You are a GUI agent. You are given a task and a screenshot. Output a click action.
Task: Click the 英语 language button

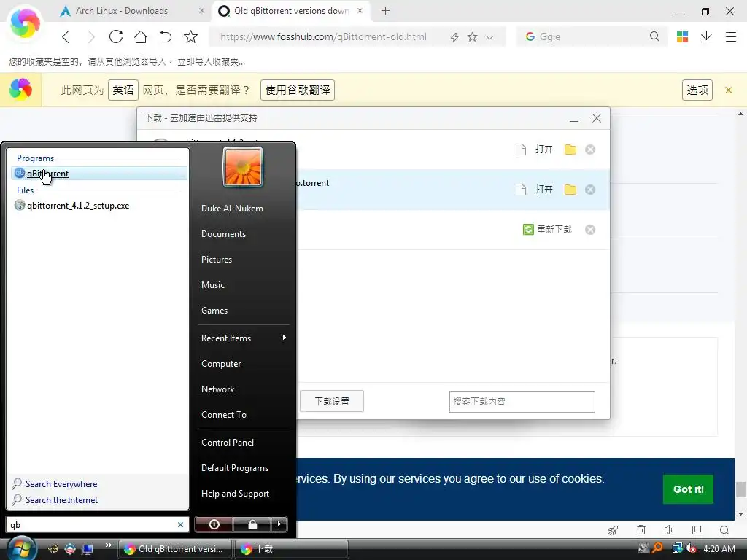point(123,90)
